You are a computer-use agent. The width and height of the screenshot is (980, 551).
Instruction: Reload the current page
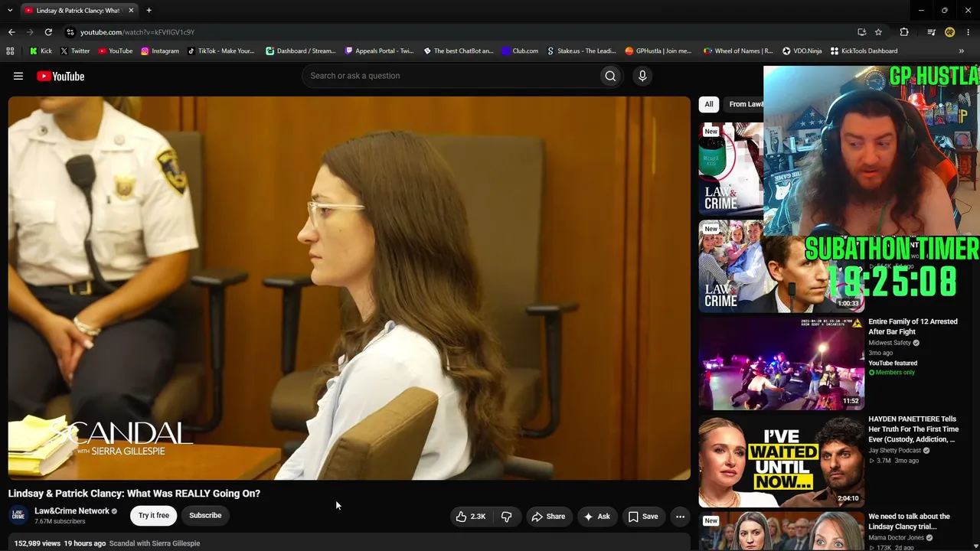48,32
